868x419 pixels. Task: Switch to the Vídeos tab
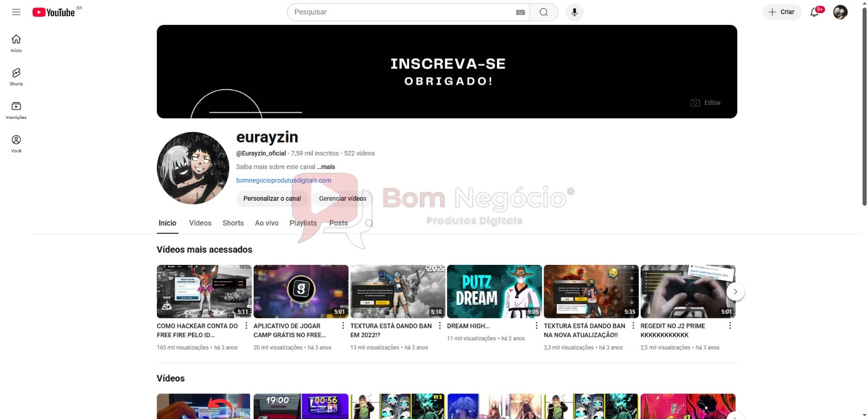[200, 223]
